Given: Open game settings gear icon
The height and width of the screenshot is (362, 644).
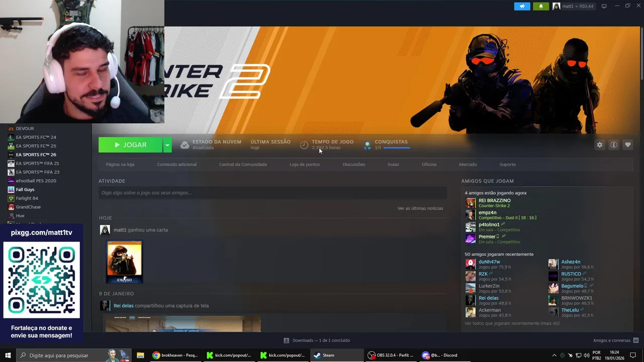Looking at the screenshot, I should pos(600,145).
